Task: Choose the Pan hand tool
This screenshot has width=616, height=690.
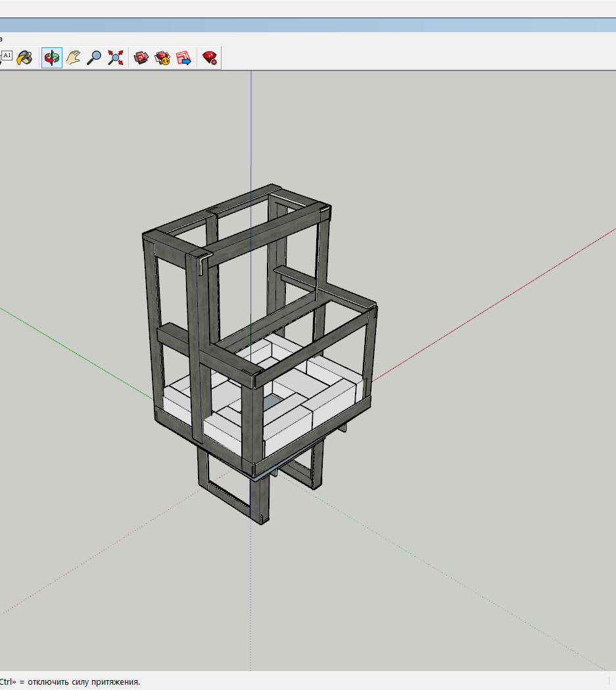Action: (x=73, y=58)
